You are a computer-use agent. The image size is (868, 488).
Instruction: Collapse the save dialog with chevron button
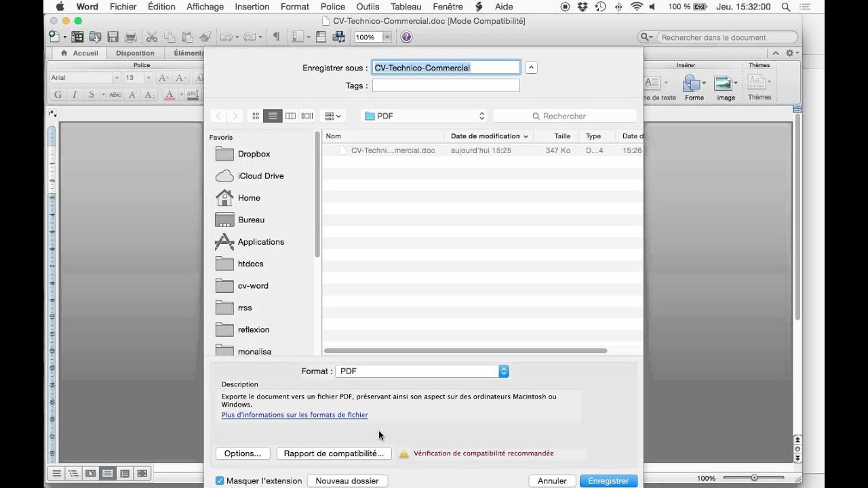tap(532, 68)
